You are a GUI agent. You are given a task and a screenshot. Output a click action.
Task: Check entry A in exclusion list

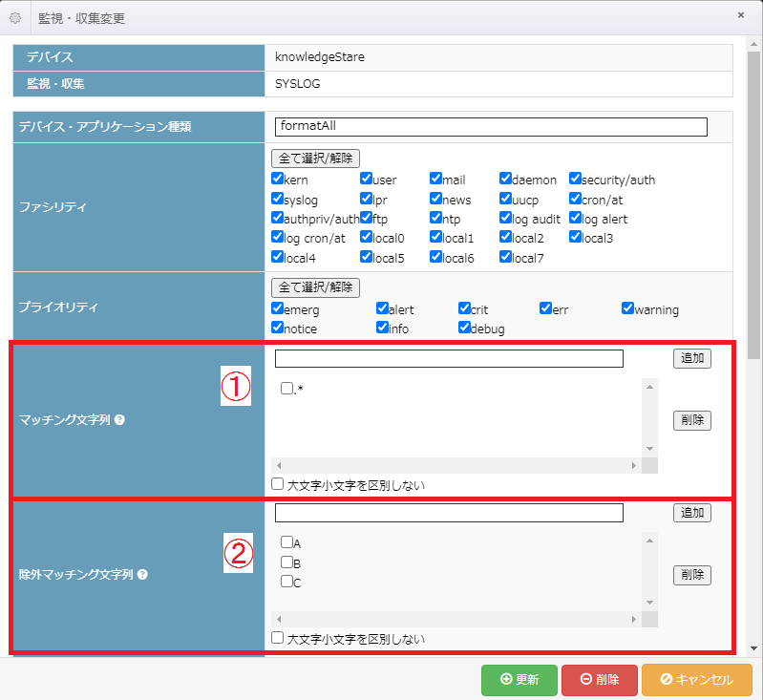[x=286, y=541]
